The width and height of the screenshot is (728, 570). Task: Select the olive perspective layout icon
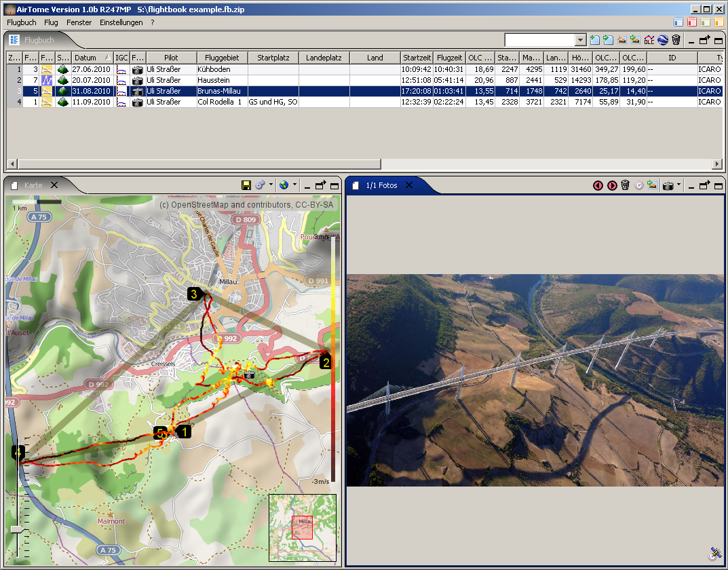706,22
